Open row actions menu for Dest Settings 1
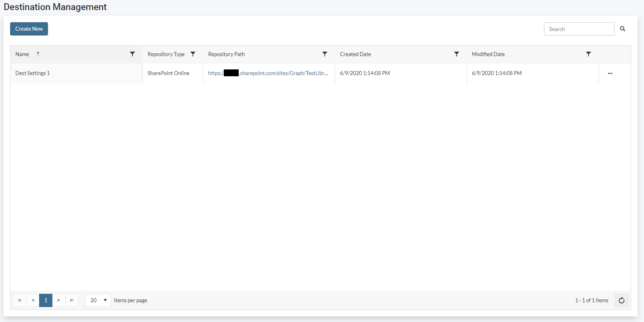The height and width of the screenshot is (322, 644). coord(610,73)
